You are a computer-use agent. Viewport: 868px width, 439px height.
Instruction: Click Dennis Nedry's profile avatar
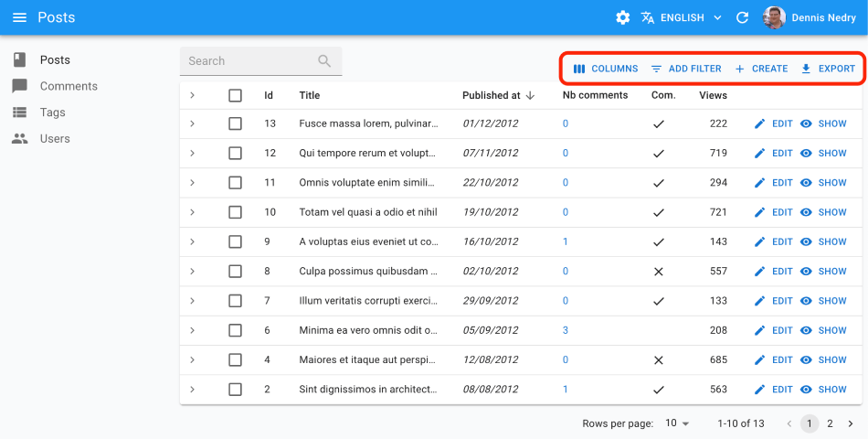(775, 17)
